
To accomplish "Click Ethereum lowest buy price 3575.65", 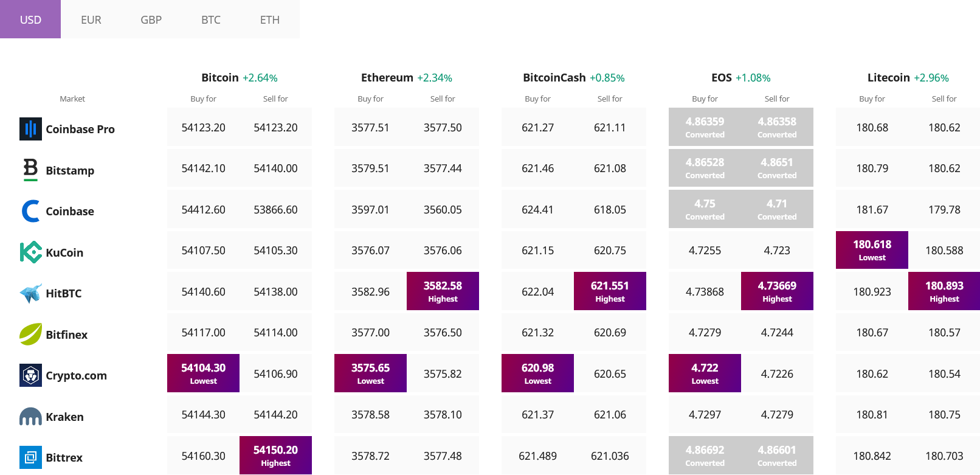I will [x=370, y=373].
